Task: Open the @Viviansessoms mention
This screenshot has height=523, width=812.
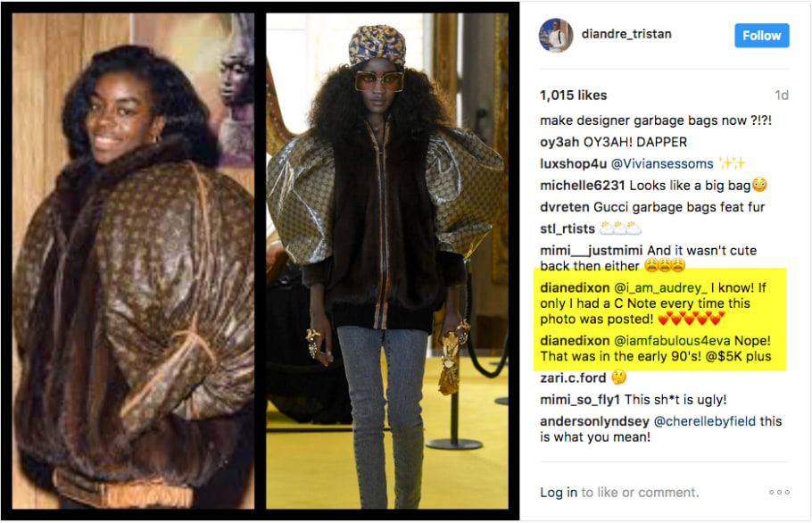Action: tap(662, 163)
